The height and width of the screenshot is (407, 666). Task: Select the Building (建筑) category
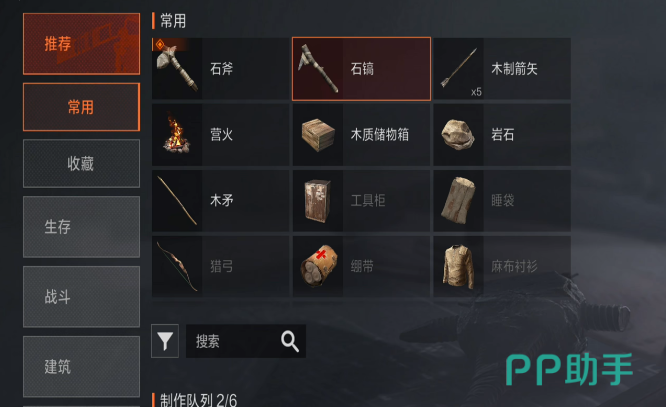point(81,367)
